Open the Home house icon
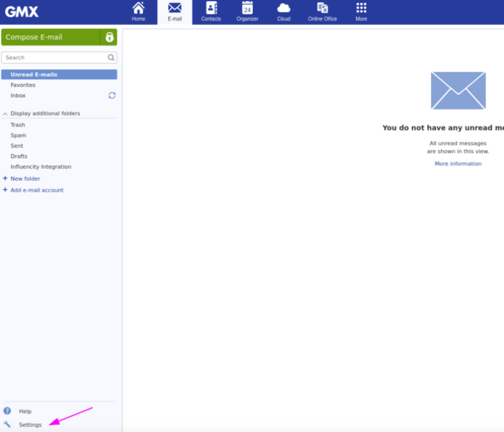This screenshot has width=504, height=432. coord(138,8)
